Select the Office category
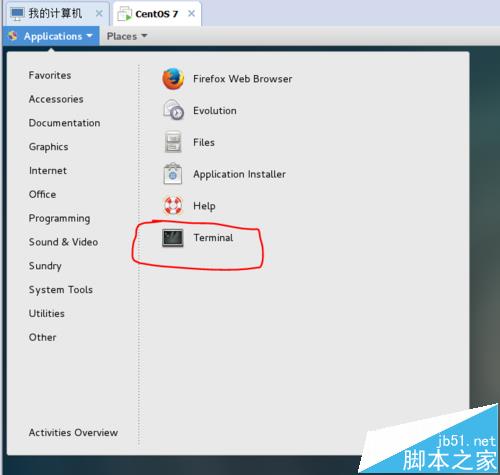Image resolution: width=500 pixels, height=475 pixels. [42, 194]
